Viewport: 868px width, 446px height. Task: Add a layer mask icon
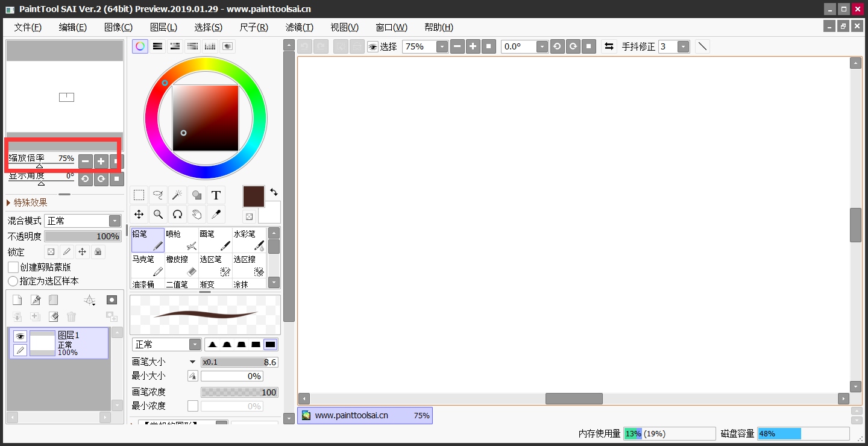(x=112, y=300)
